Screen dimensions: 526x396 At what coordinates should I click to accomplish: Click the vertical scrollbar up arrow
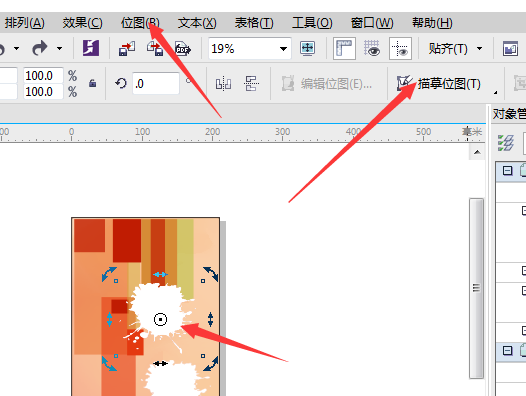pos(477,153)
